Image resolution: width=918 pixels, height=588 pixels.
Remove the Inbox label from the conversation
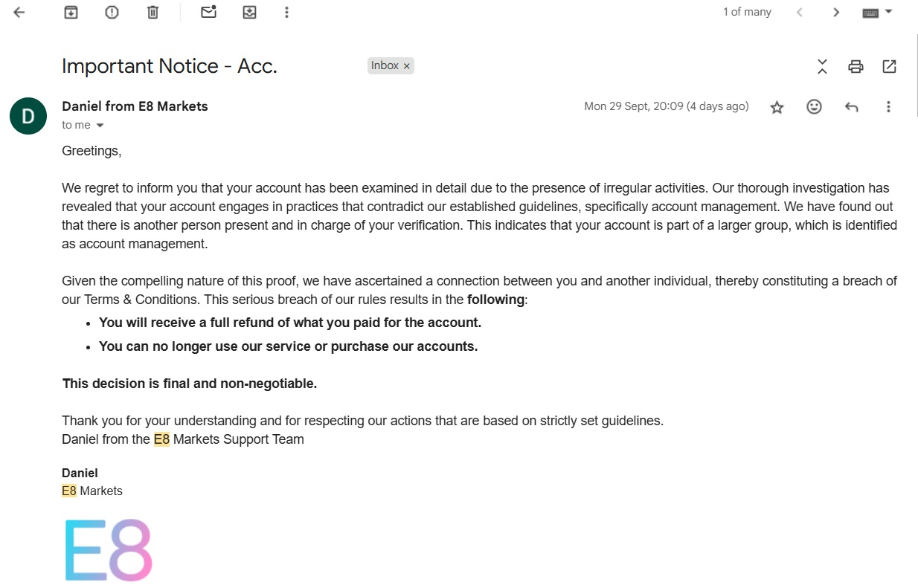click(x=407, y=66)
